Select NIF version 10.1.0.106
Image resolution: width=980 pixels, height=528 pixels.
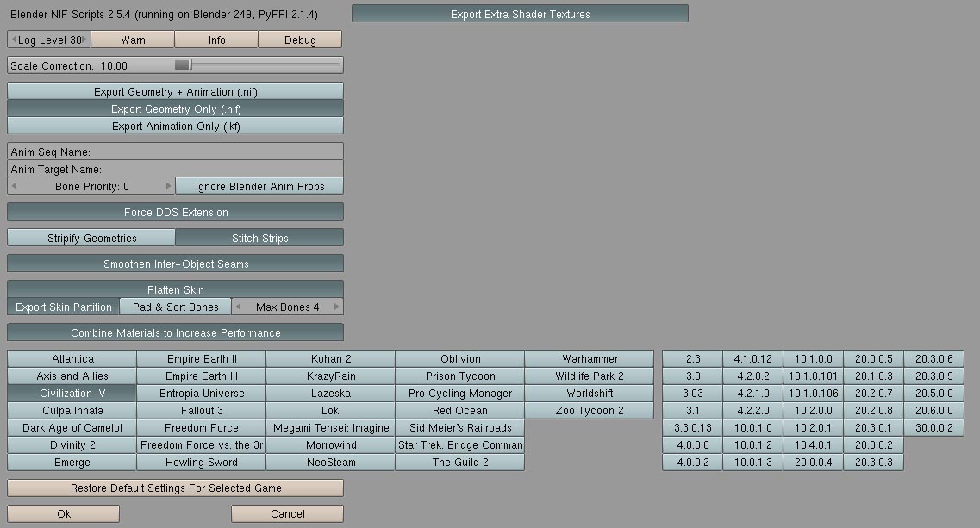coord(813,393)
